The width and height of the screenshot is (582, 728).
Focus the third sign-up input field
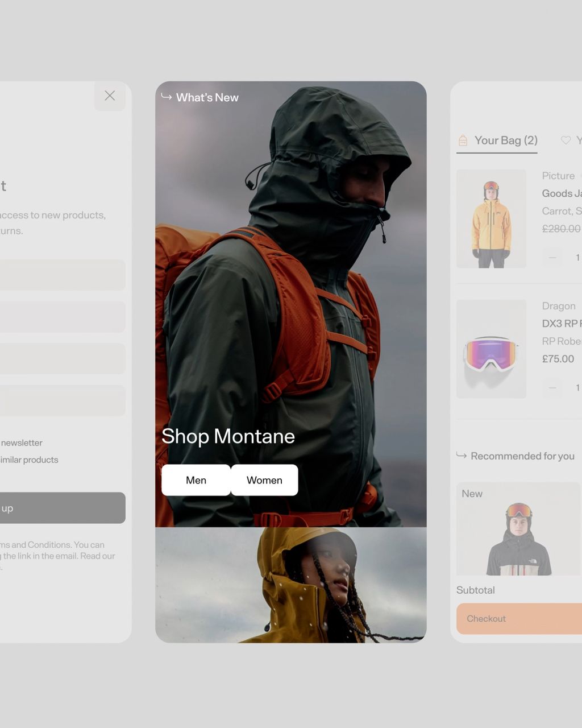[63, 358]
